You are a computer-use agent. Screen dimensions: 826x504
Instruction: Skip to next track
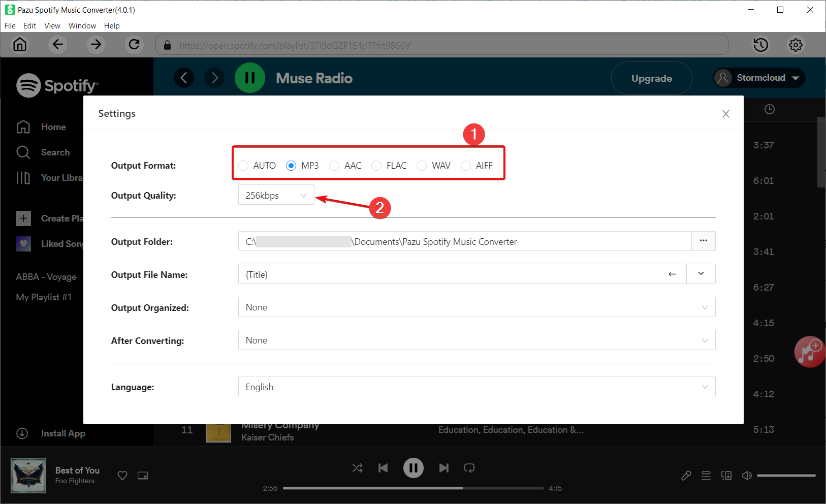pyautogui.click(x=444, y=468)
